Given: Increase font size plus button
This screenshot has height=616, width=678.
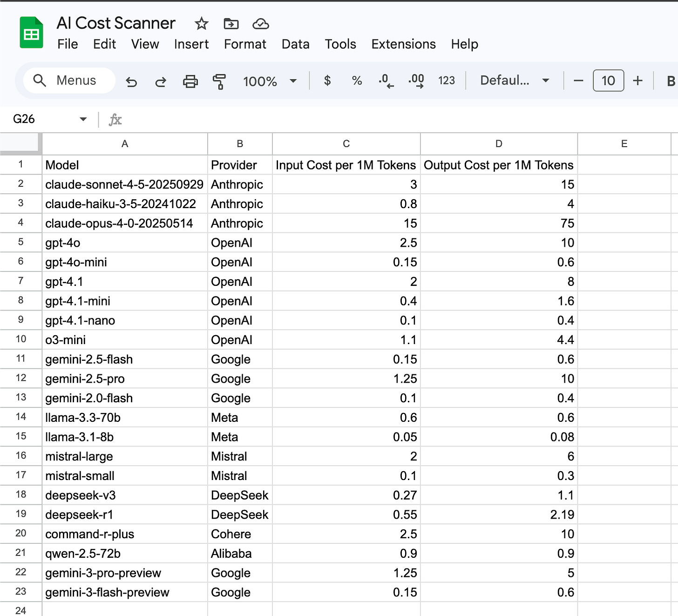Looking at the screenshot, I should click(x=637, y=81).
